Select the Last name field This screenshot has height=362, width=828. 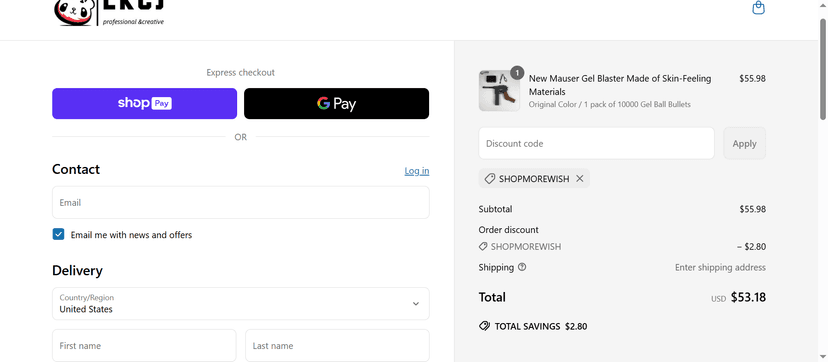(337, 346)
